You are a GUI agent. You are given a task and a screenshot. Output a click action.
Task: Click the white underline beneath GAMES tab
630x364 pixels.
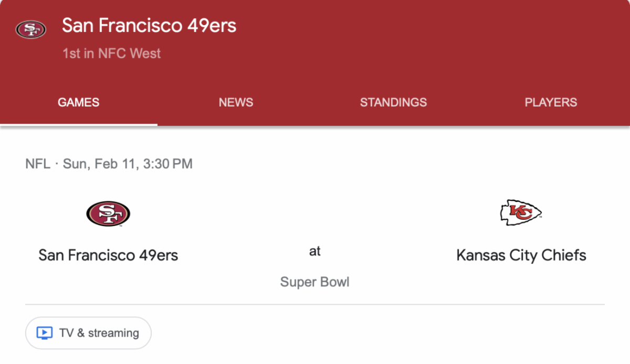tap(79, 124)
